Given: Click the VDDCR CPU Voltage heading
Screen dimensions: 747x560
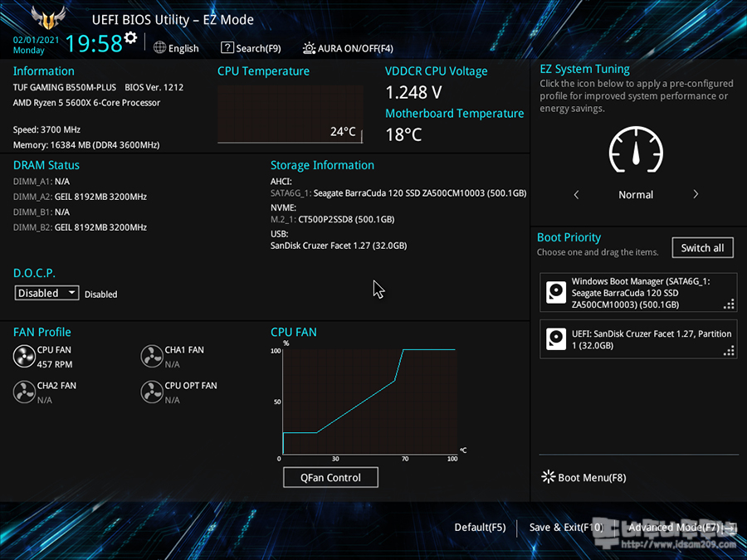Looking at the screenshot, I should (x=437, y=71).
